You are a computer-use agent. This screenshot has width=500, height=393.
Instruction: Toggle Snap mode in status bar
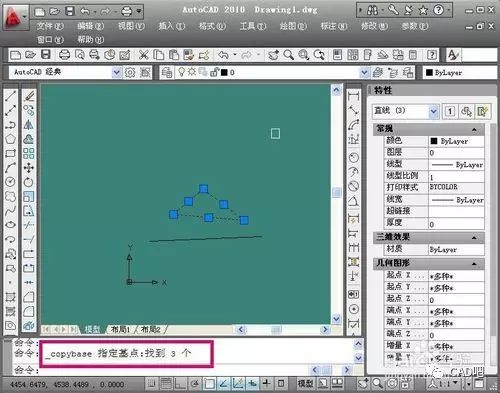[x=152, y=384]
